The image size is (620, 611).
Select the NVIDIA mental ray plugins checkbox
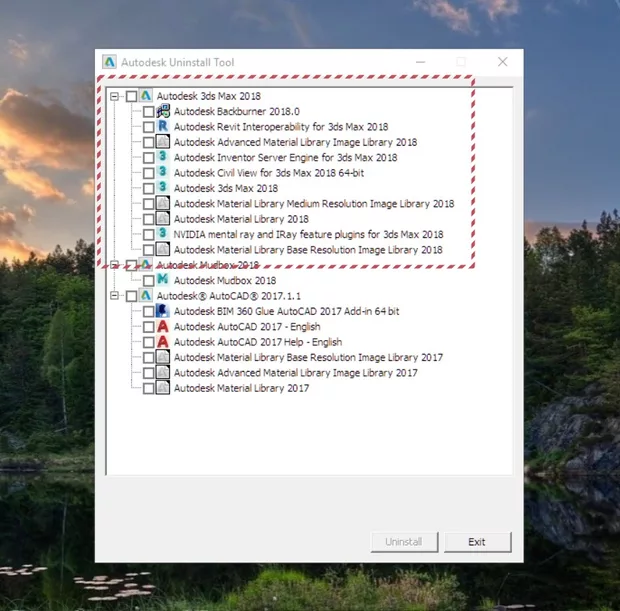(149, 235)
